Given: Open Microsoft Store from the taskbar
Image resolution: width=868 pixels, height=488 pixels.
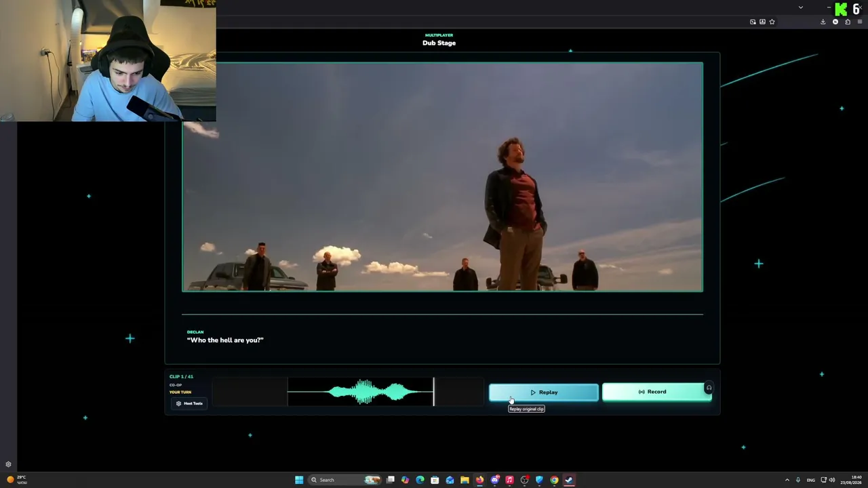Looking at the screenshot, I should [435, 480].
